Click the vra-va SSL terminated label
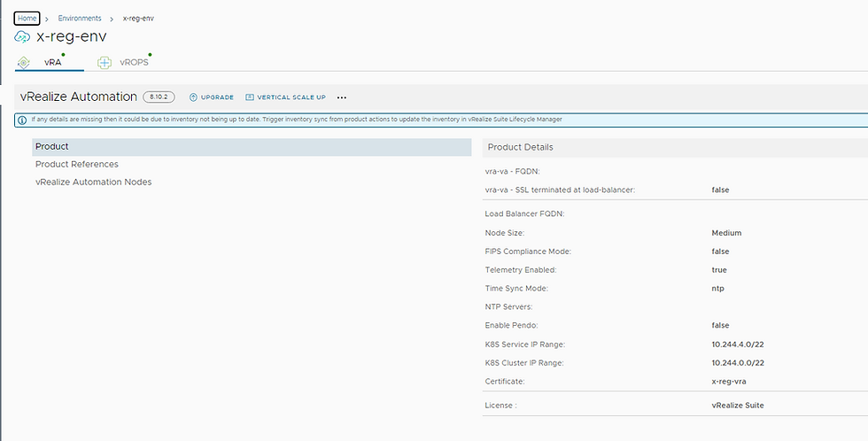Screen dimensions: 868x441 tap(560, 190)
